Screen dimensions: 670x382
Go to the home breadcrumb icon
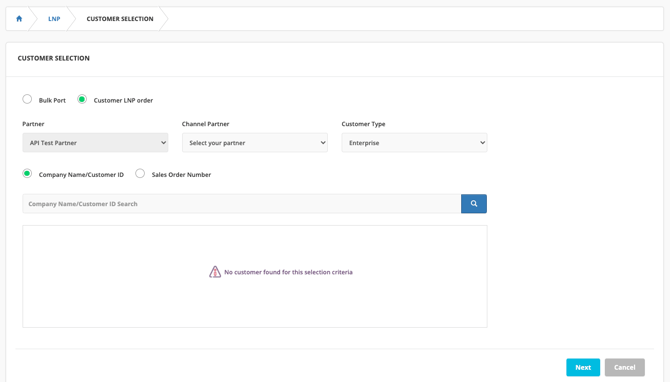pyautogui.click(x=19, y=19)
